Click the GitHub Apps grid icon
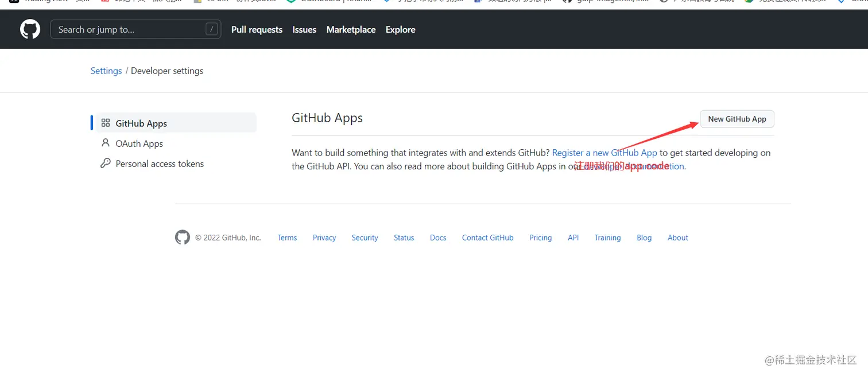This screenshot has height=377, width=868. pos(106,123)
